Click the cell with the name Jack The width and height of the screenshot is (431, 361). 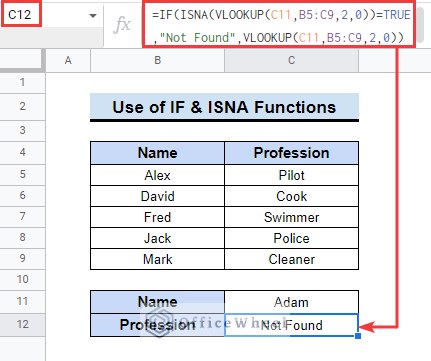[157, 238]
